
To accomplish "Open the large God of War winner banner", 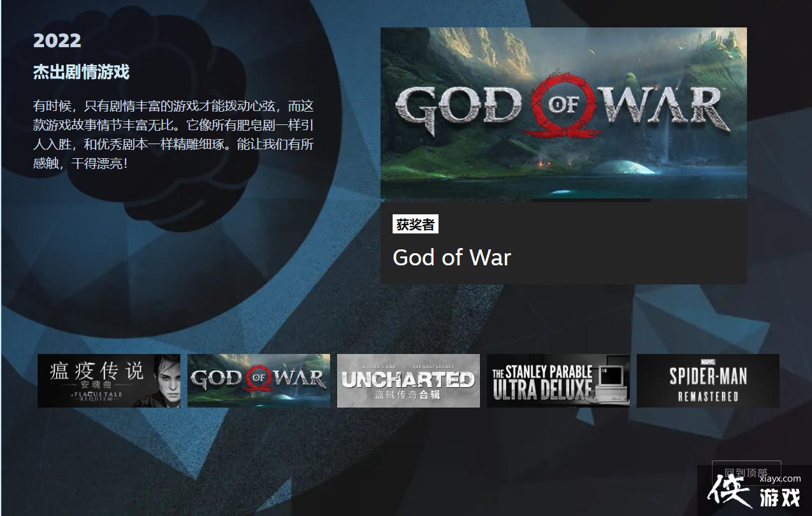I will (x=563, y=113).
